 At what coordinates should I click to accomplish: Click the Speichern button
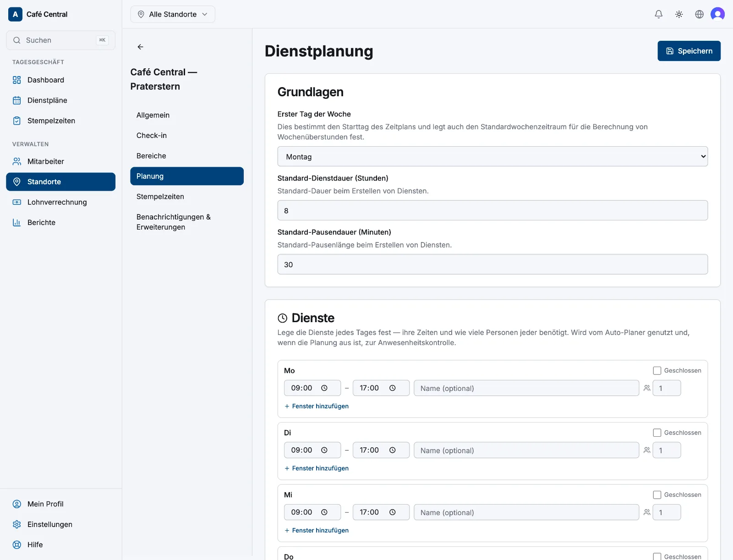tap(689, 51)
